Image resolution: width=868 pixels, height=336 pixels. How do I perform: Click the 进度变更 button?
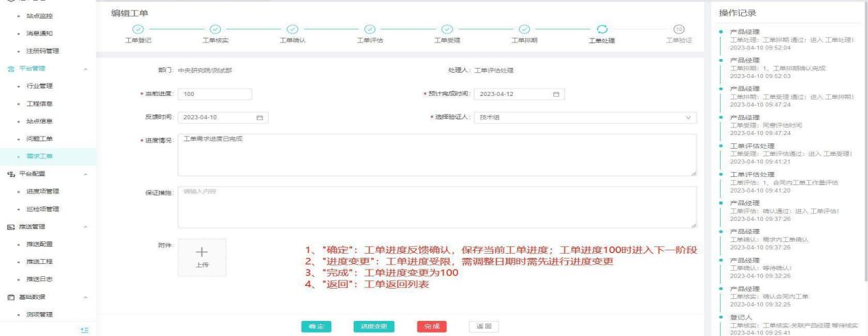click(374, 326)
